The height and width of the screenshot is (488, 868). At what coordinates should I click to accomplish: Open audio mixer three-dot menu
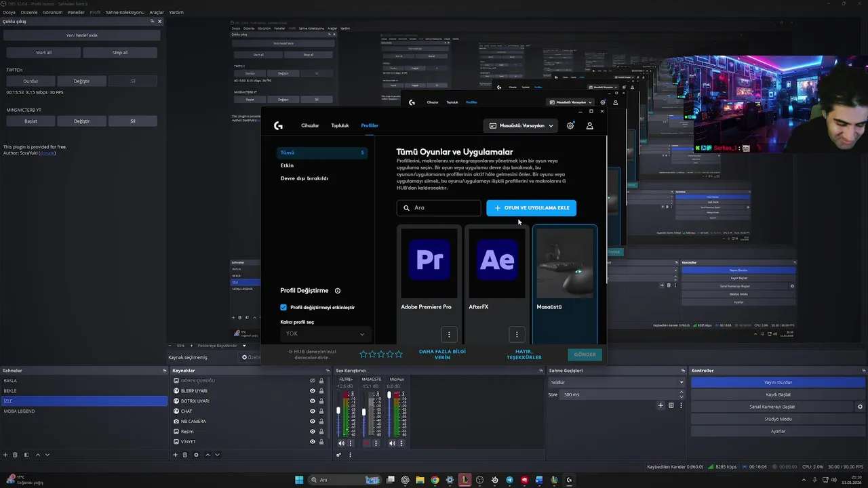coord(351,455)
